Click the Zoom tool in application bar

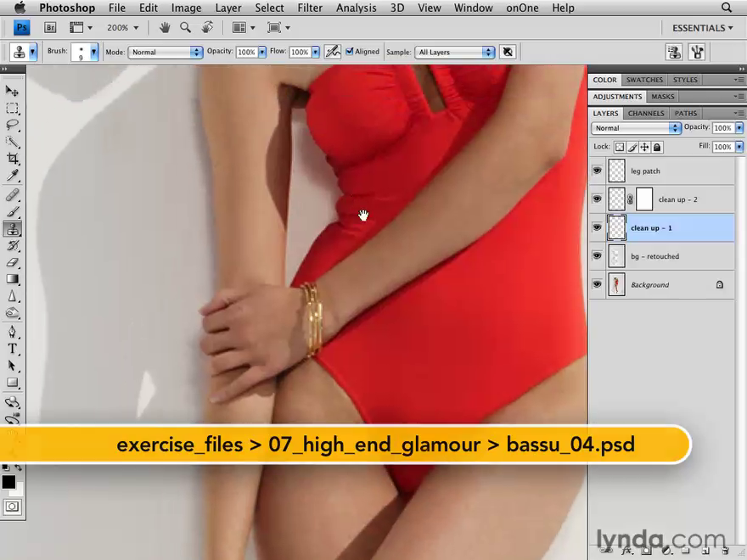185,28
